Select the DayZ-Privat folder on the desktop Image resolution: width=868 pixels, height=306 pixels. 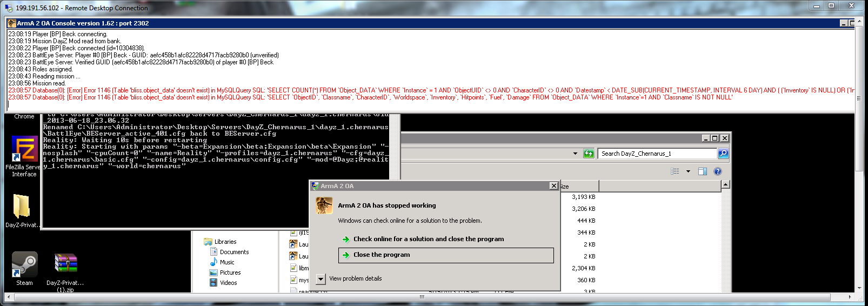pos(22,210)
